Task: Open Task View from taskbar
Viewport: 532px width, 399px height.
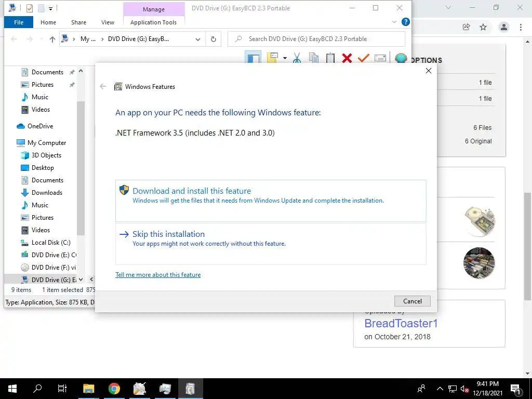Action: click(x=62, y=389)
